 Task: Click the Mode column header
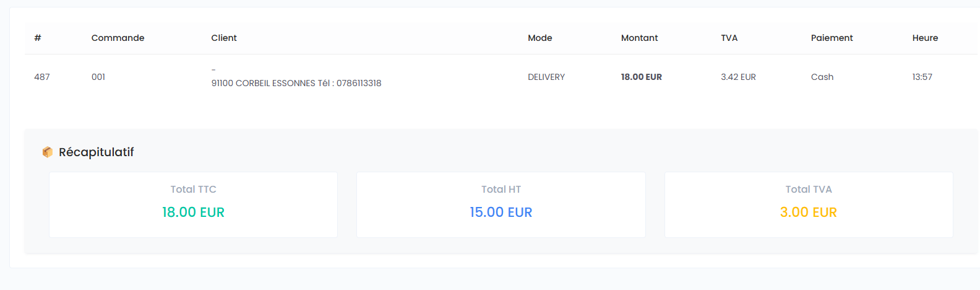pyautogui.click(x=539, y=38)
